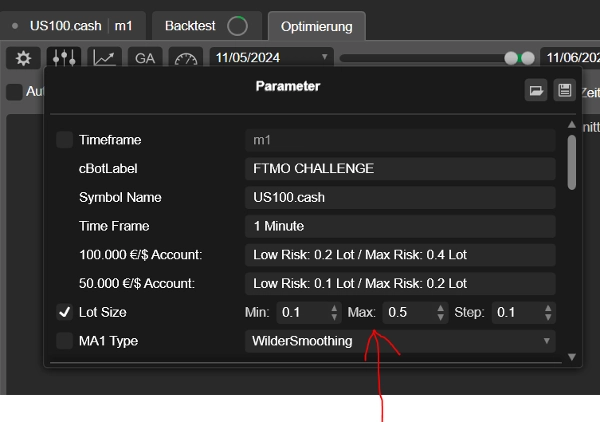Edit the Symbol Name US100.cash field
The height and width of the screenshot is (422, 600).
click(x=400, y=197)
